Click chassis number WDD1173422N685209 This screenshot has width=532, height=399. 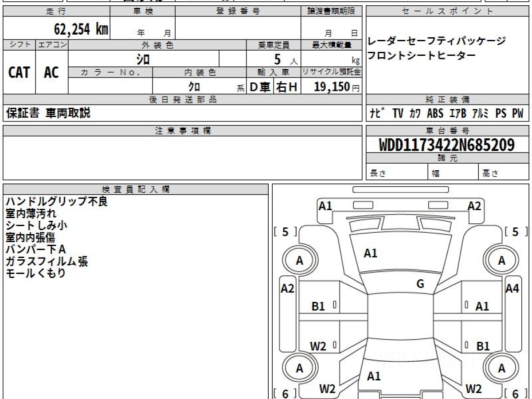pos(447,145)
